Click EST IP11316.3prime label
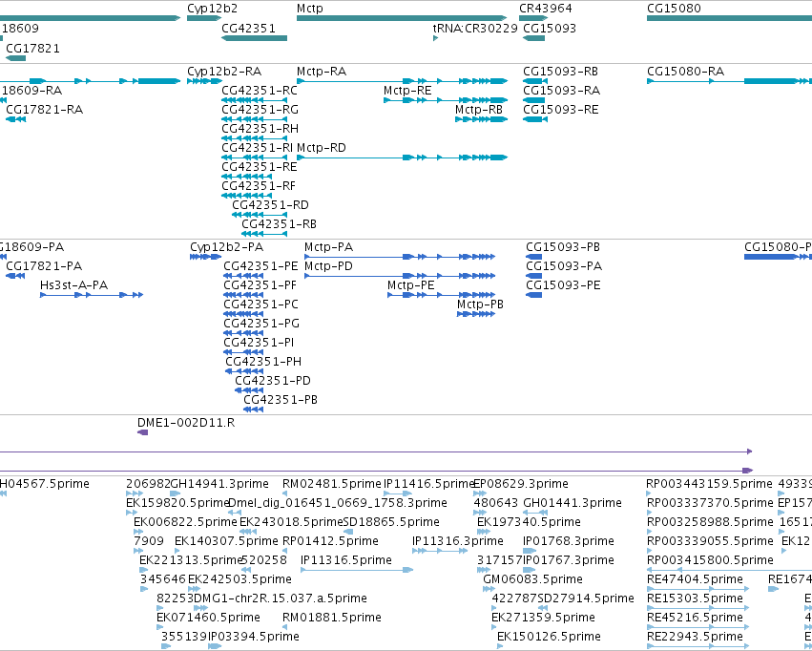This screenshot has height=651, width=812. [458, 541]
